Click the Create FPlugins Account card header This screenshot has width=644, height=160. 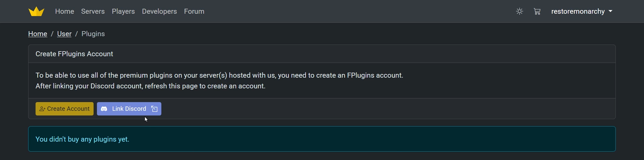click(74, 54)
